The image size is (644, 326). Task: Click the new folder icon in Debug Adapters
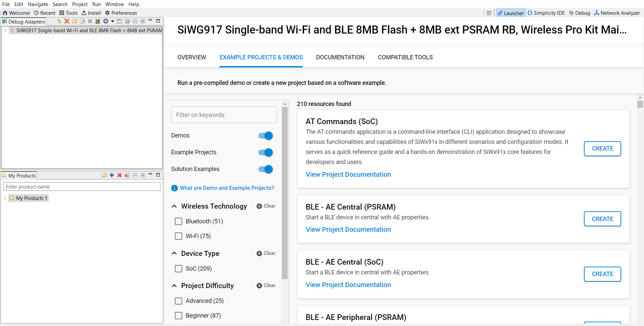coord(75,21)
